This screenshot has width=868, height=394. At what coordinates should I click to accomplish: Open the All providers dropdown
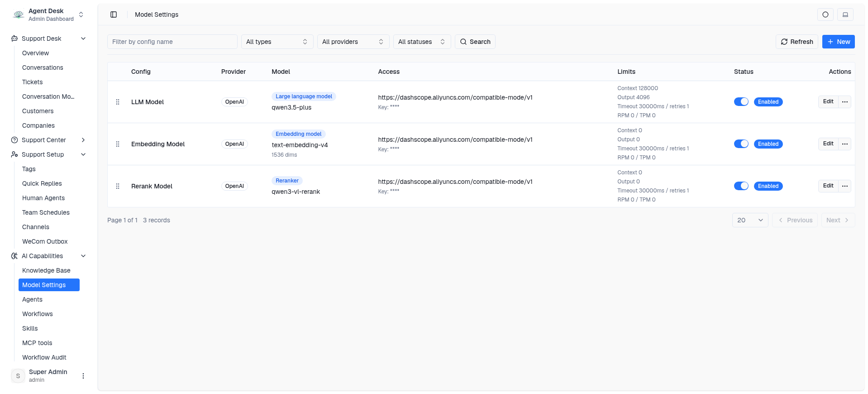353,42
